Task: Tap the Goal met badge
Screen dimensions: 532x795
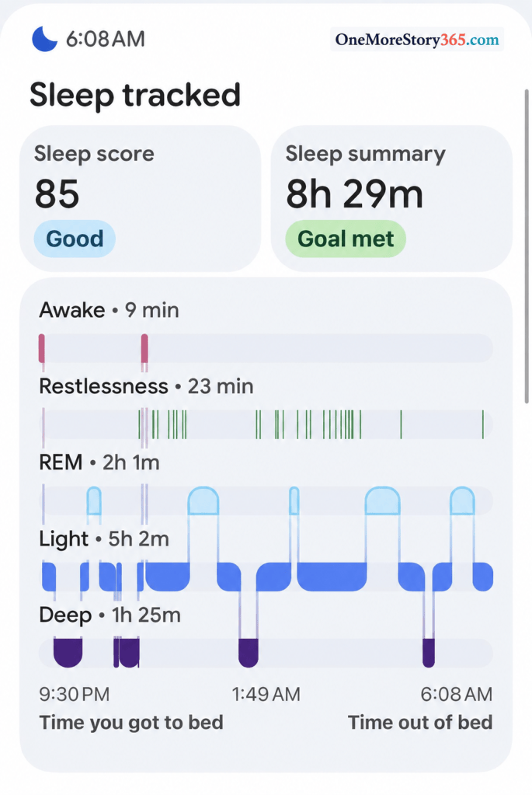Action: click(x=346, y=239)
